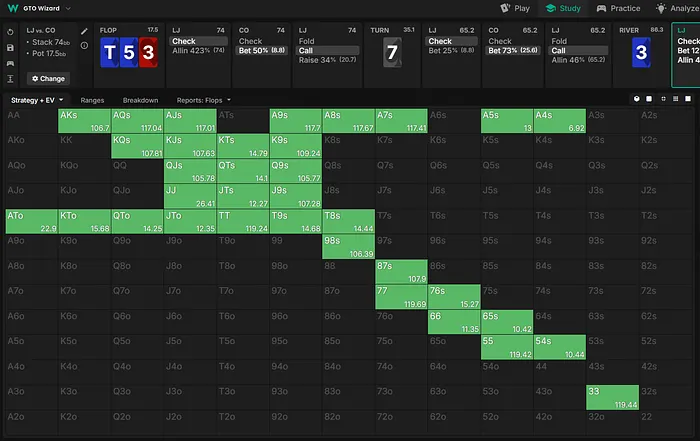
Task: Click the collapse-height icon at sidebar bottom
Action: 9,78
